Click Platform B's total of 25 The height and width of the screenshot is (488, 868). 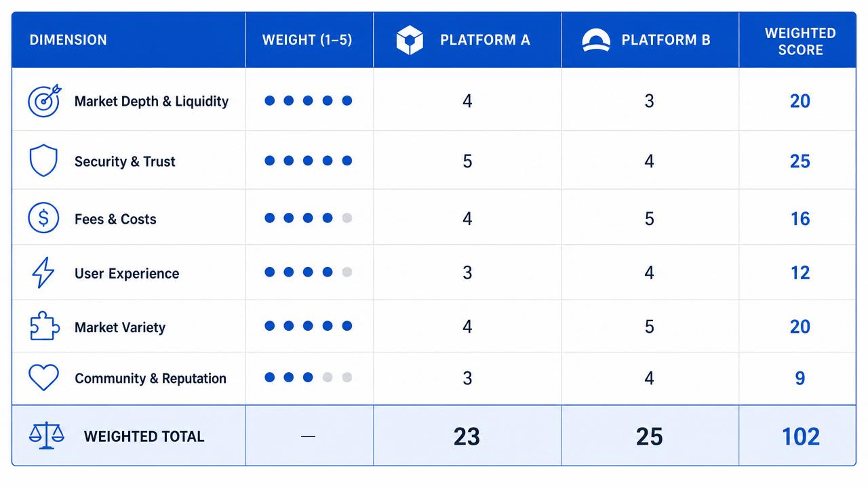[649, 436]
